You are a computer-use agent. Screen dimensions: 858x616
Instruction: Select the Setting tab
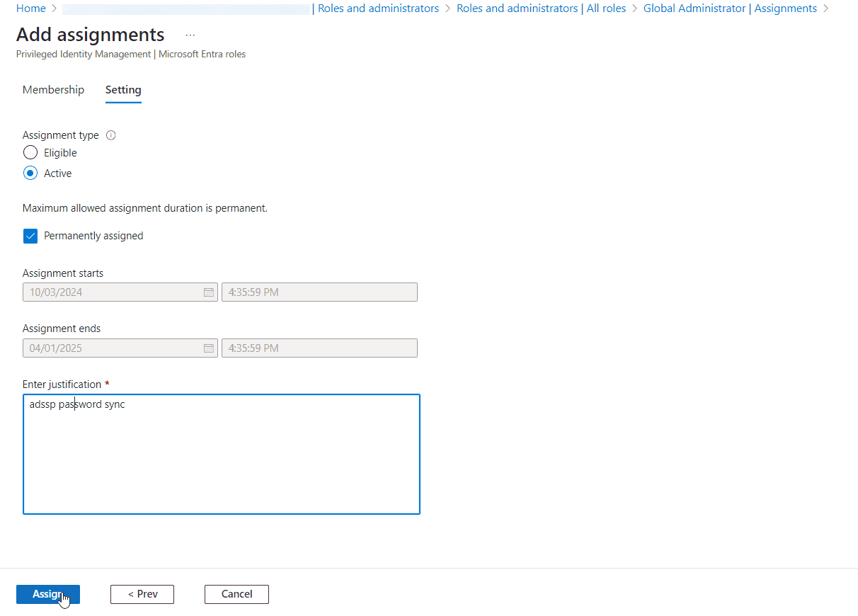click(123, 90)
